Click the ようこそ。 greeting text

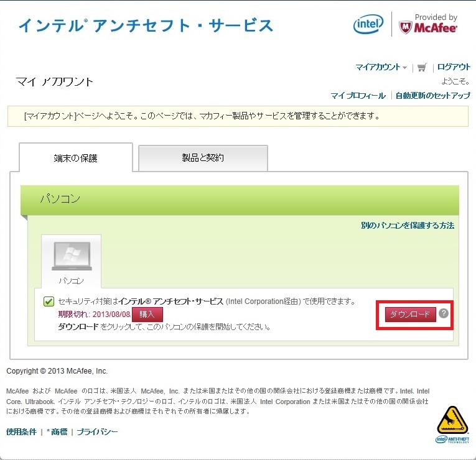(455, 81)
